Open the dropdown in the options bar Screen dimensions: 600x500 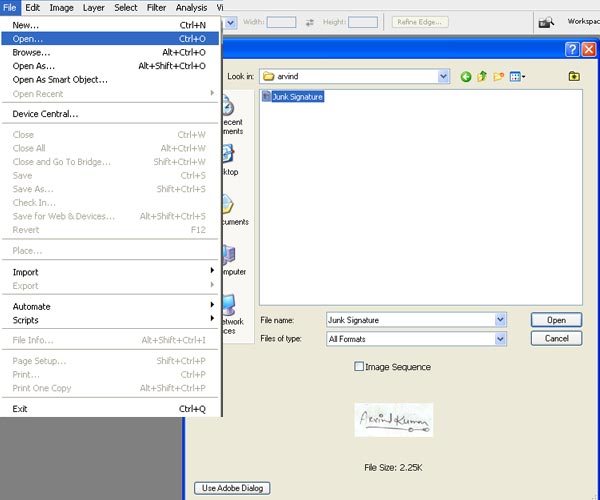[230, 23]
